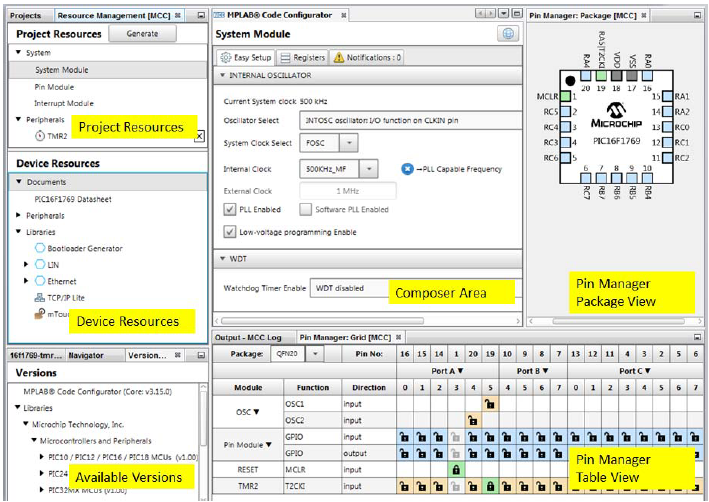Open the Navigator tab
This screenshot has height=502, width=709.
tap(86, 355)
